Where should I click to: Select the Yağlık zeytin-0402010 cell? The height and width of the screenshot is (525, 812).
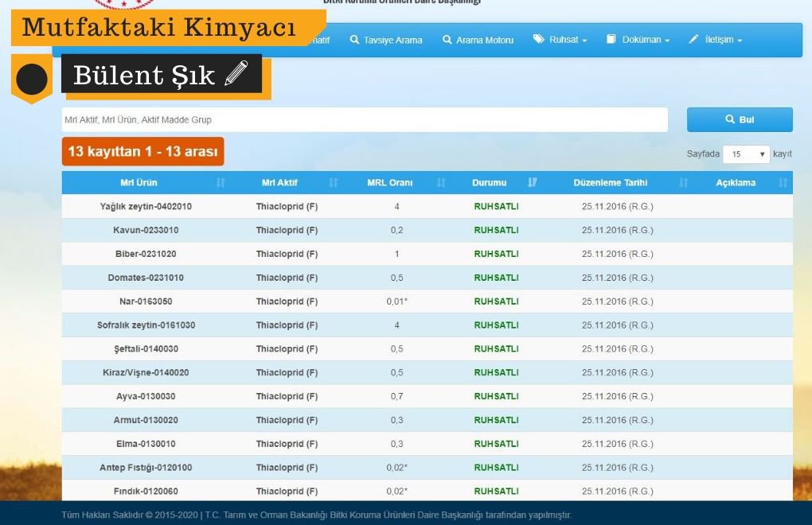pos(146,206)
